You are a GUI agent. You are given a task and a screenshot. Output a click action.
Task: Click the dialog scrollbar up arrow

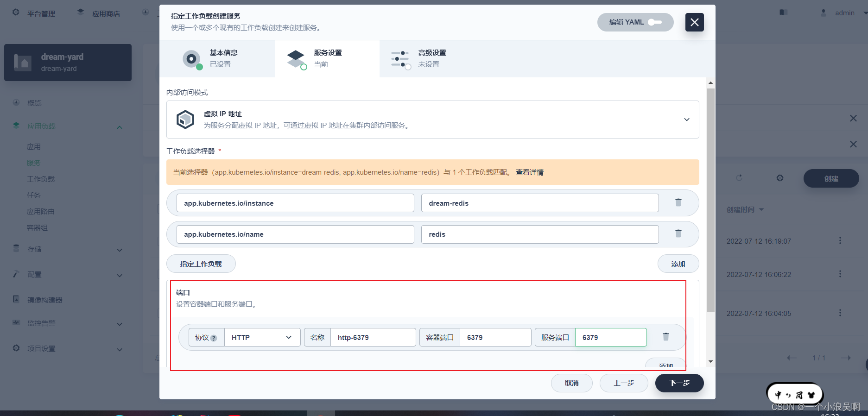[710, 83]
